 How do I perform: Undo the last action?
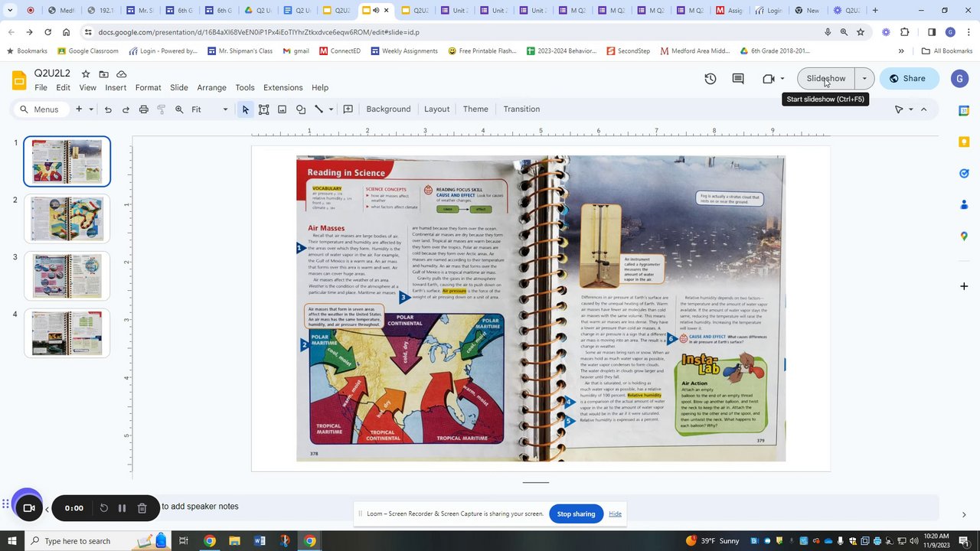click(x=108, y=109)
